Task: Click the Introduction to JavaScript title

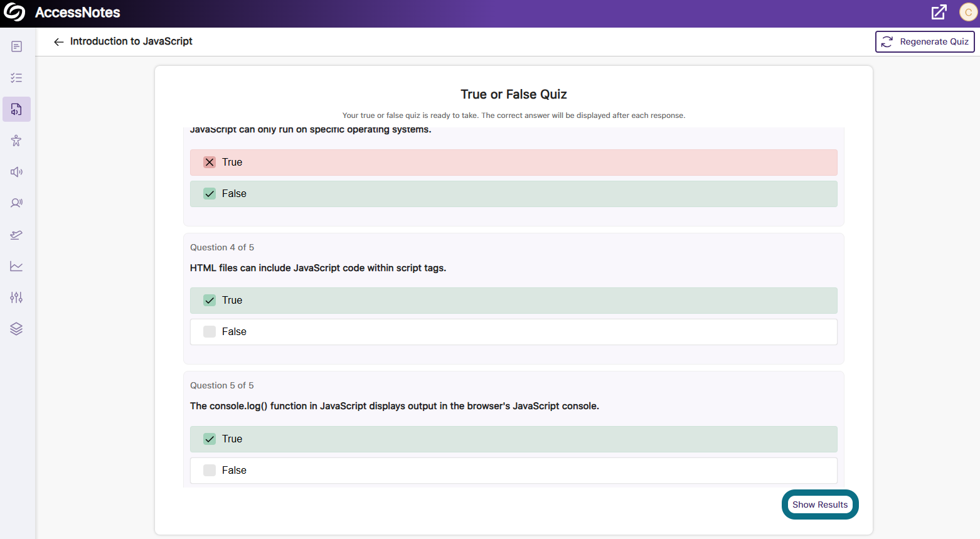Action: 131,41
